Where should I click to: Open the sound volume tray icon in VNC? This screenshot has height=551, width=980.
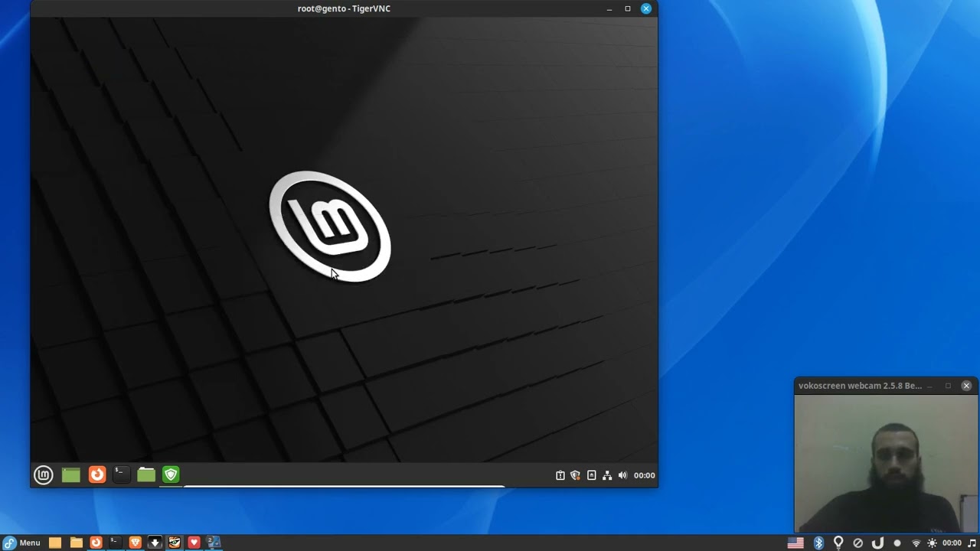click(622, 475)
